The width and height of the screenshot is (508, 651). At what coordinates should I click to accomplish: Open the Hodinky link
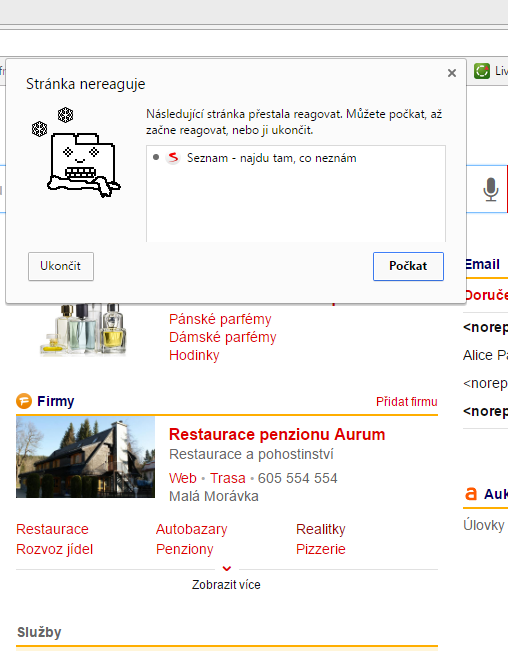tap(194, 355)
